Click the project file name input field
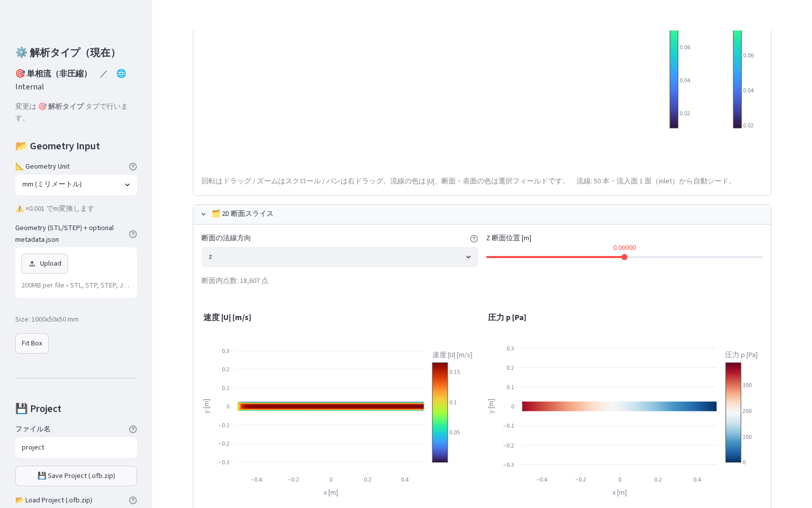The image size is (812, 508). [76, 448]
